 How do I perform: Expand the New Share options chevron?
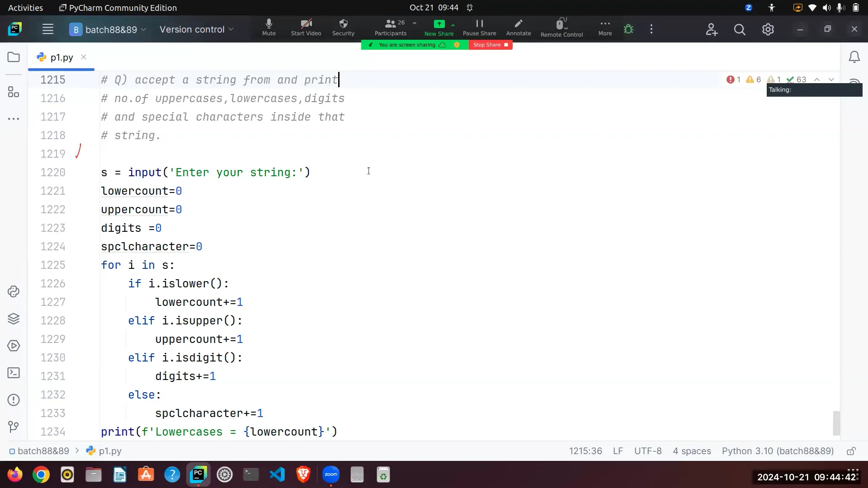(454, 25)
